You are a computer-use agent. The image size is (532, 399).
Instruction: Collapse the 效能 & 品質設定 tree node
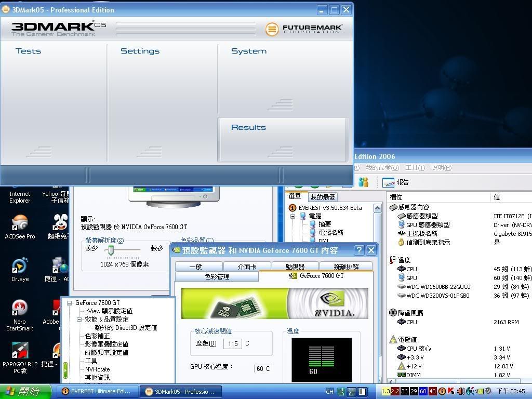tap(79, 320)
